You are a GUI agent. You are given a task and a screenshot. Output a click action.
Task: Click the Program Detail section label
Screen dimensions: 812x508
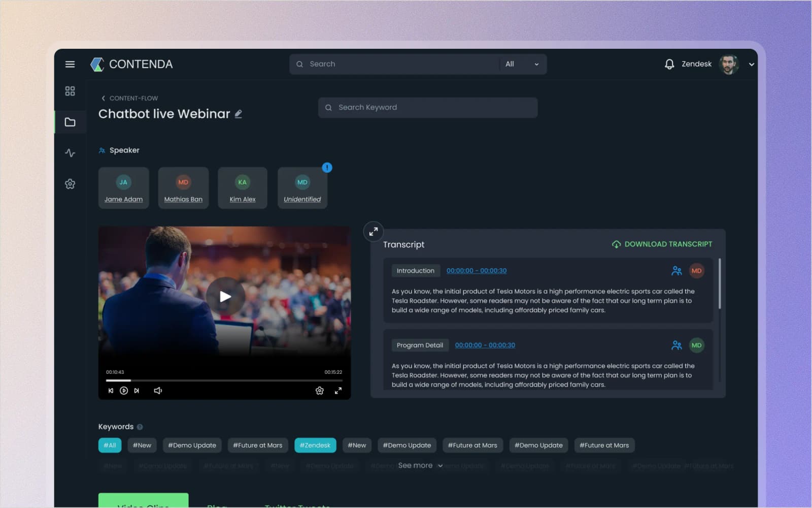(420, 345)
